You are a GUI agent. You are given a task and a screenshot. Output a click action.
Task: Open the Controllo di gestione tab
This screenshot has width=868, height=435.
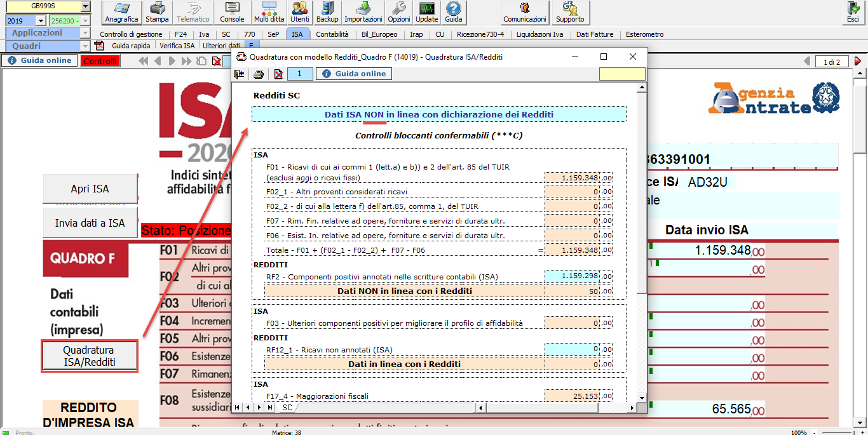coord(132,34)
